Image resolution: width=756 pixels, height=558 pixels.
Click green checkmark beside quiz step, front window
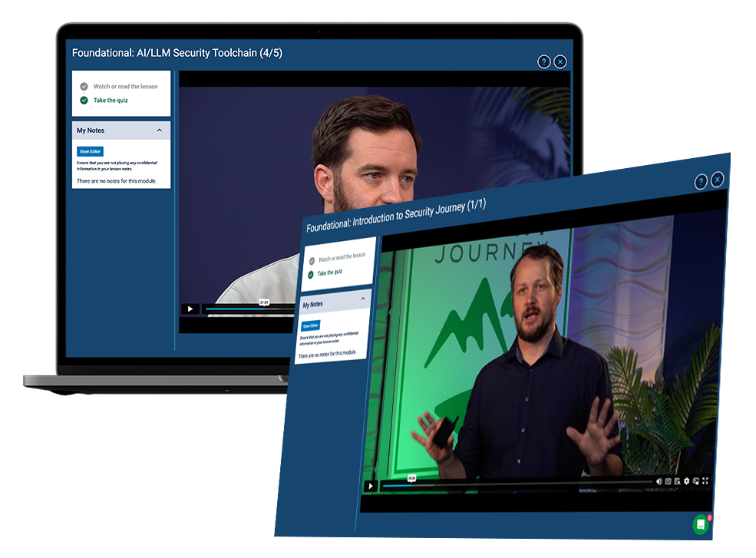pyautogui.click(x=311, y=275)
